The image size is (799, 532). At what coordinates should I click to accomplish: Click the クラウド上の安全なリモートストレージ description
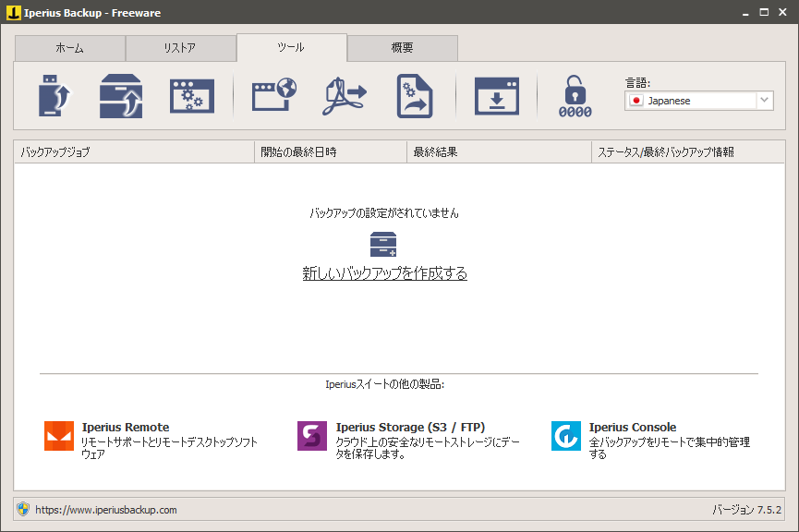(428, 448)
